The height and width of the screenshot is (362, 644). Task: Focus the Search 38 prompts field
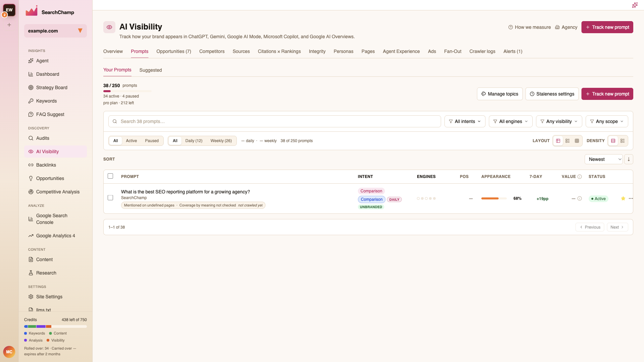274,121
